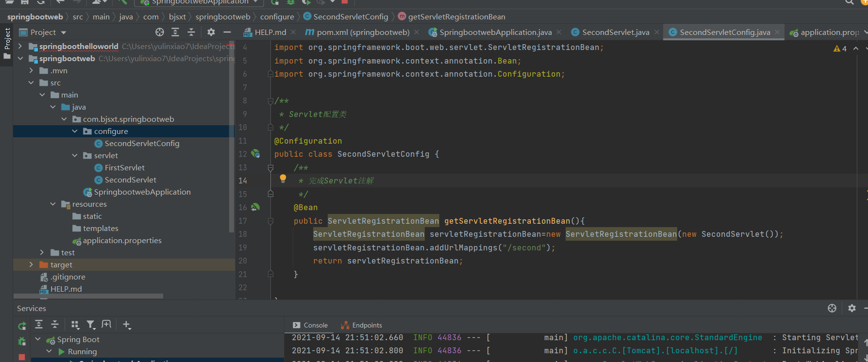Open the Endpoints tab
This screenshot has width=868, height=362.
click(x=361, y=325)
